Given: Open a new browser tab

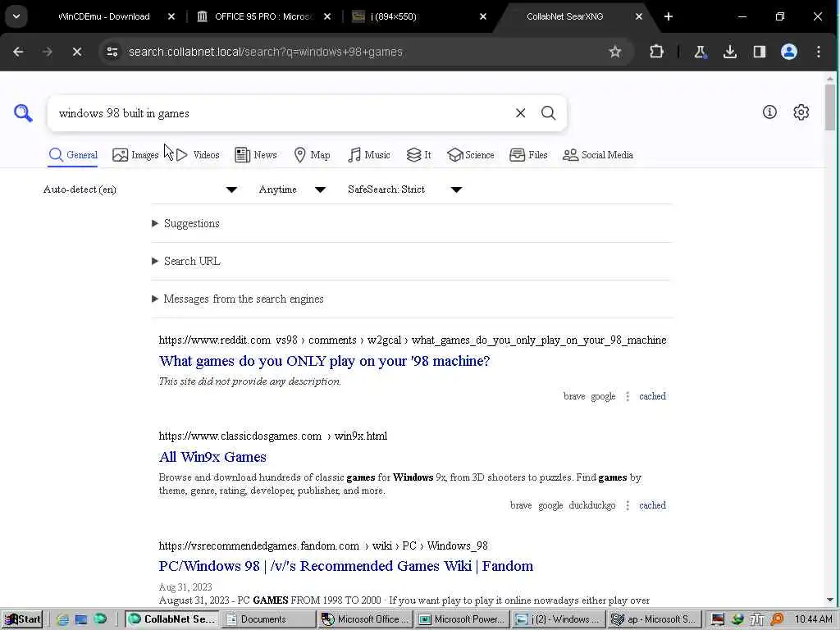Looking at the screenshot, I should click(668, 16).
